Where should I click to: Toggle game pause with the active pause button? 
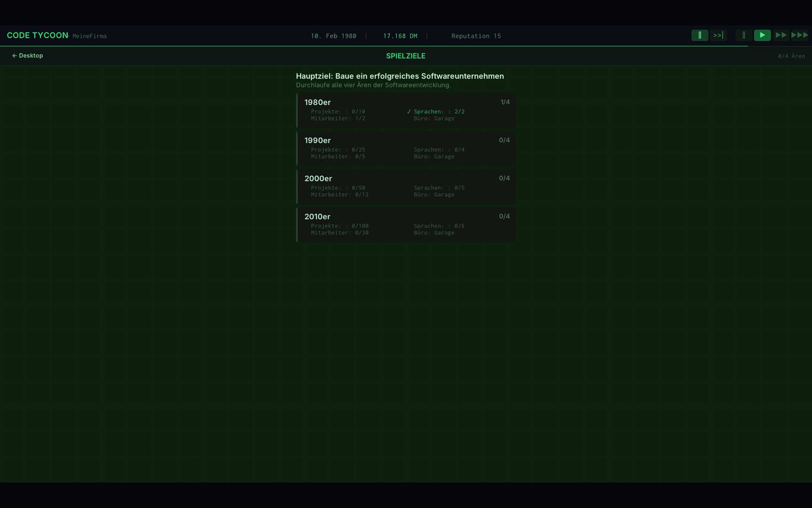[x=700, y=35]
